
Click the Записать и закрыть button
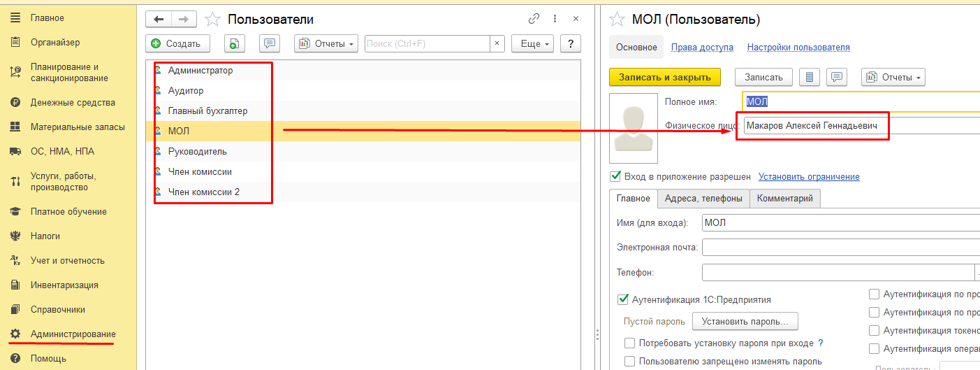(665, 77)
